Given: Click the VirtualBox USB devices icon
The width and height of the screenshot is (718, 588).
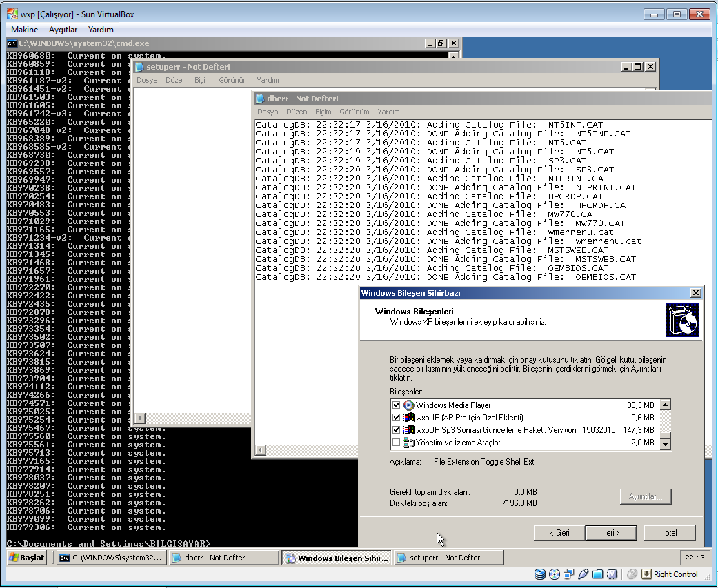Looking at the screenshot, I should (x=583, y=574).
